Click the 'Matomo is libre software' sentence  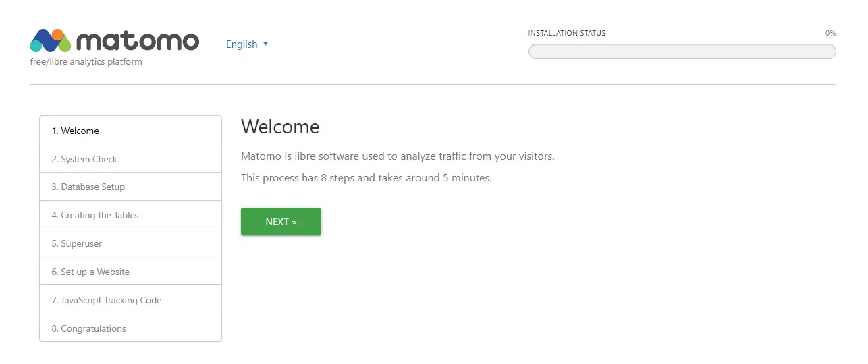point(398,156)
